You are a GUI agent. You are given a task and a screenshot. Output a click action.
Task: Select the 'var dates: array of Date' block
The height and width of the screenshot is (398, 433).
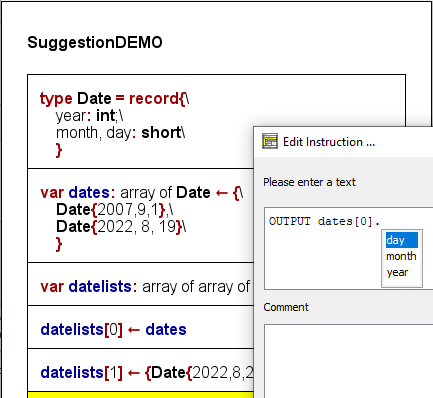140,216
